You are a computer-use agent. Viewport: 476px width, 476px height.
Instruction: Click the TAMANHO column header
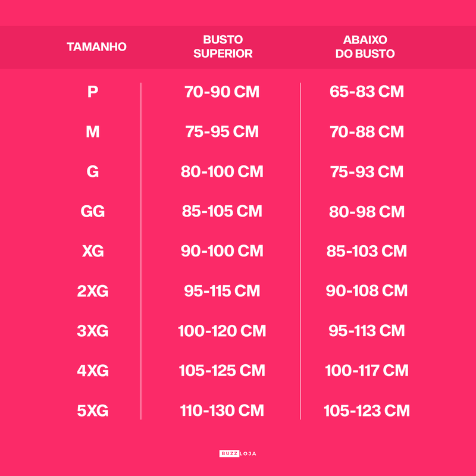click(x=96, y=47)
